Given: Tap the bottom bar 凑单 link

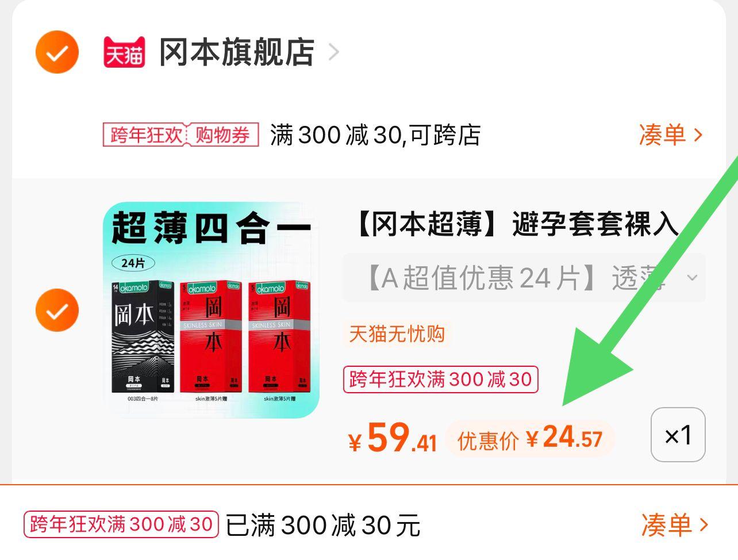Looking at the screenshot, I should pyautogui.click(x=674, y=524).
